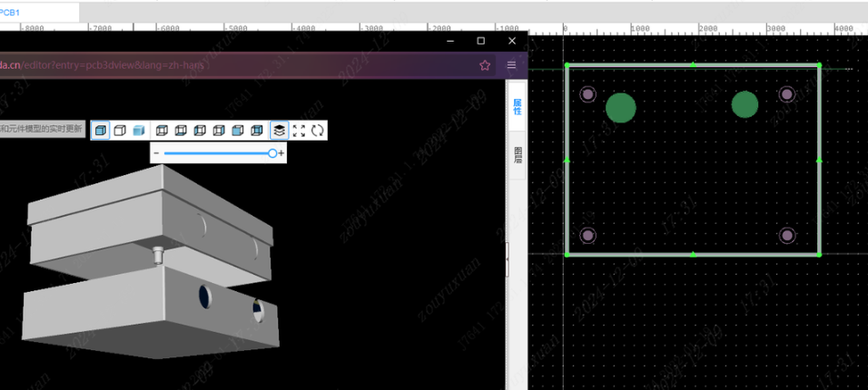This screenshot has width=868, height=390.
Task: Click the fullscreen expand arrows icon
Action: click(x=299, y=131)
